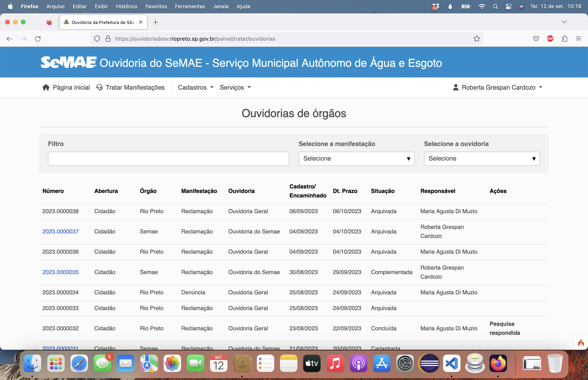Click inside the Filtro text field

168,159
